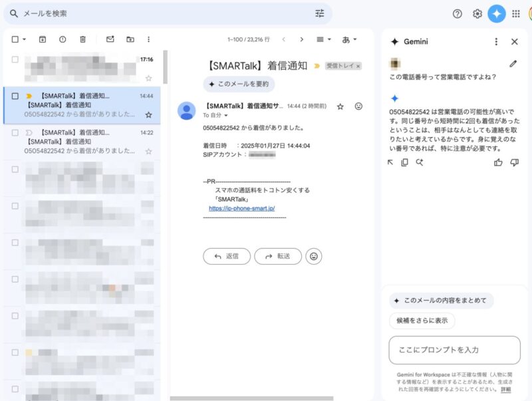This screenshot has height=401, width=532.
Task: Toggle the Gemini sparkle button in header
Action: (x=497, y=13)
